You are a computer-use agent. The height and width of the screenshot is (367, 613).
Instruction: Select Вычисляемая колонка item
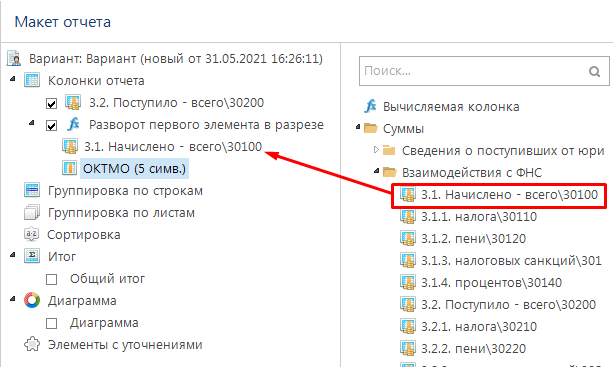tap(451, 107)
